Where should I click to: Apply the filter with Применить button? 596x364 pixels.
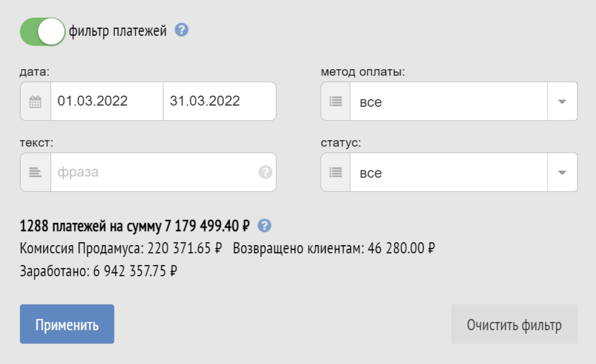click(67, 324)
